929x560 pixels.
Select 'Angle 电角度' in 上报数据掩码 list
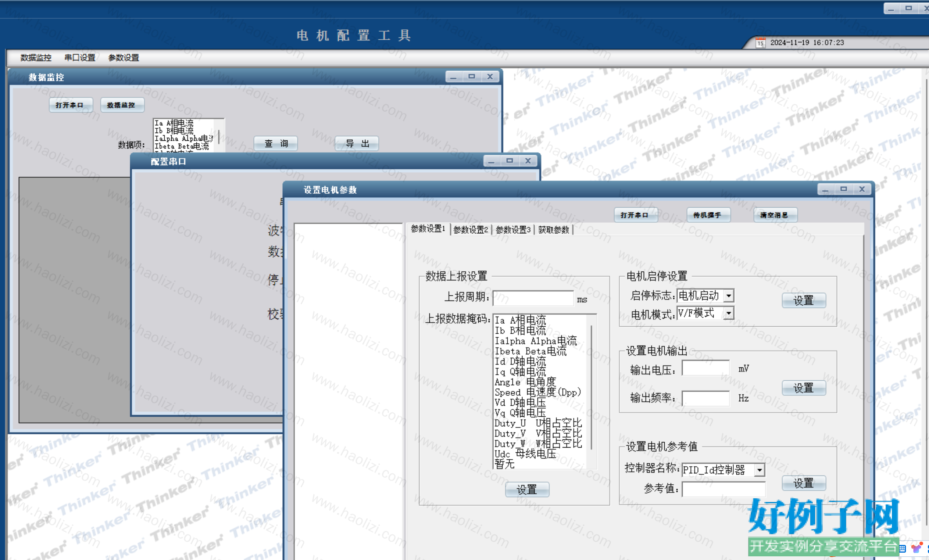(x=526, y=382)
